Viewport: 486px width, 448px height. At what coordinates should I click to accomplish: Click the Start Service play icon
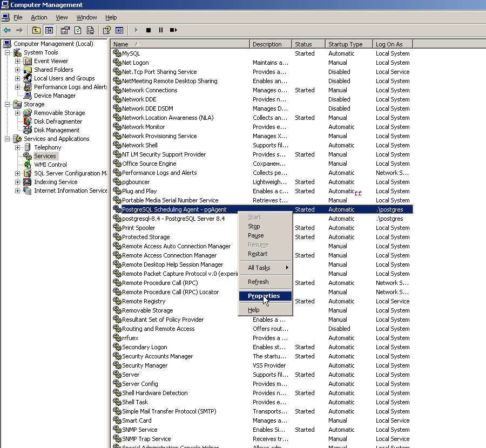click(136, 30)
